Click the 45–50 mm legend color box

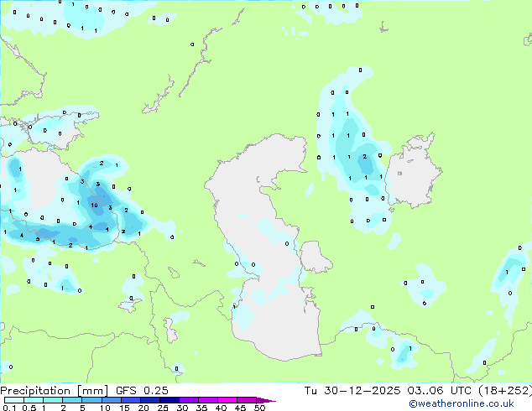pos(247,400)
